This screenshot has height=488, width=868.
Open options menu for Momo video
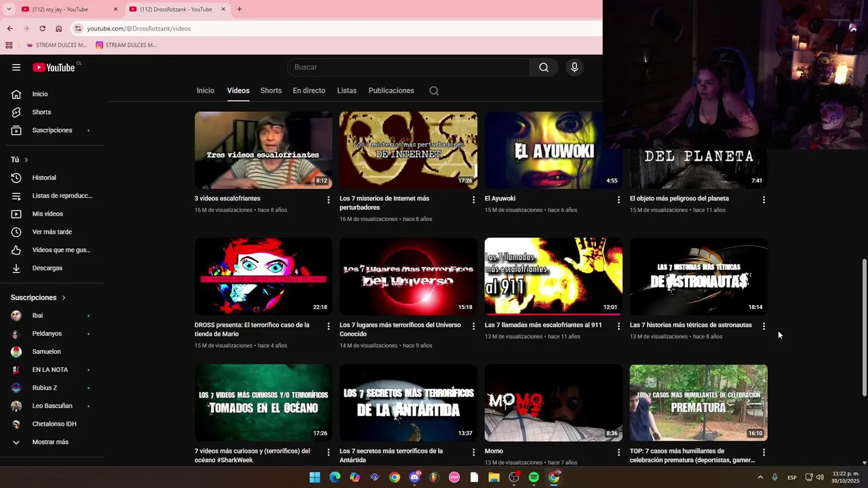point(618,452)
